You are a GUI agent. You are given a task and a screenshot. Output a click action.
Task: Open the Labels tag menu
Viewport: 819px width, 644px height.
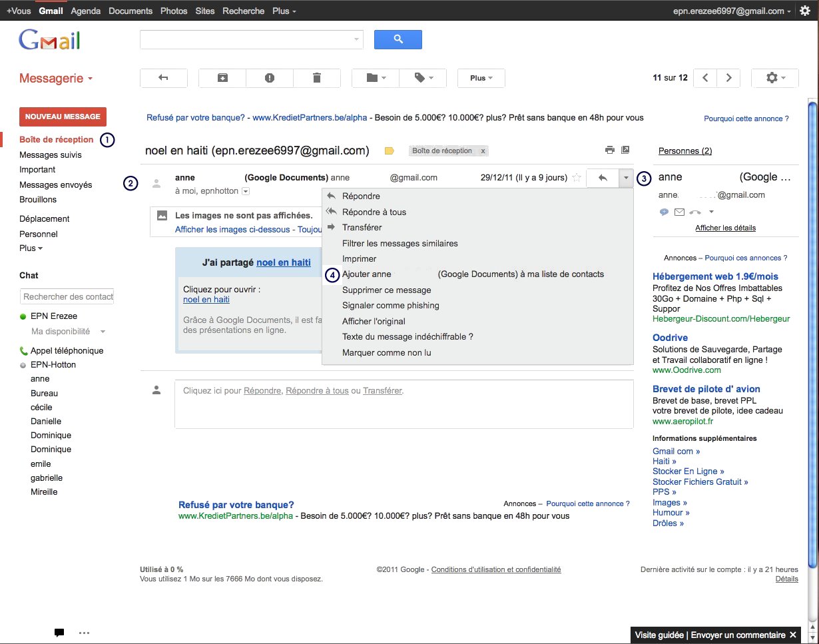pos(423,78)
